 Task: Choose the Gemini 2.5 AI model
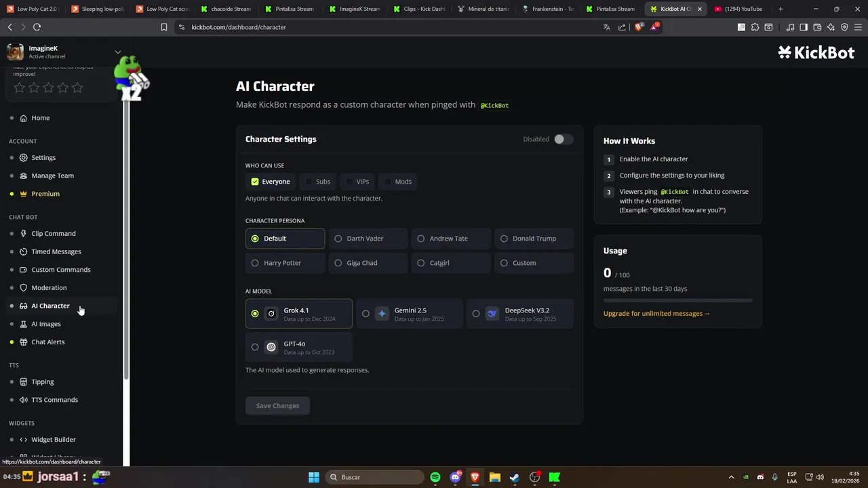coord(409,314)
